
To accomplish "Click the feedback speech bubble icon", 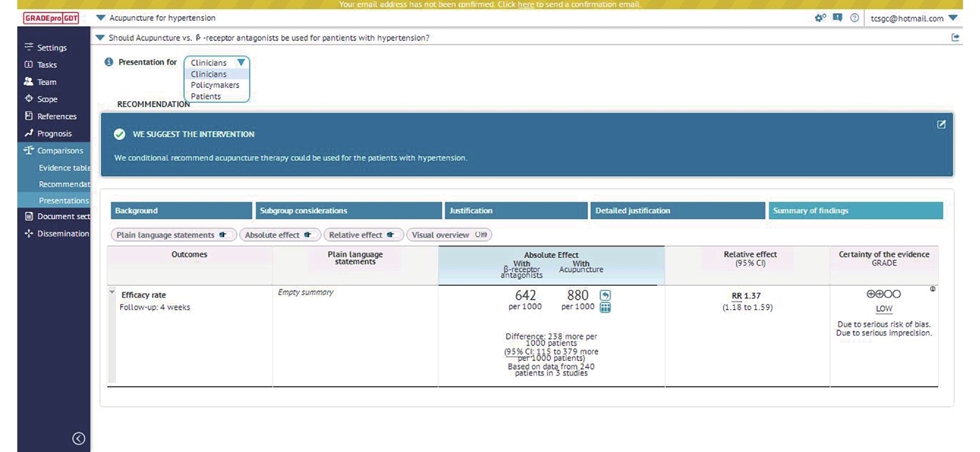I will pyautogui.click(x=837, y=18).
